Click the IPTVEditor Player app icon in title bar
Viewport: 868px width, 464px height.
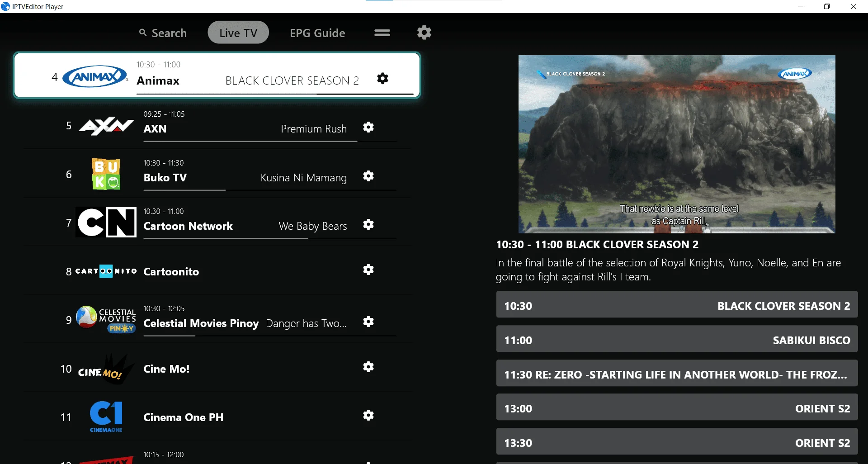pos(5,6)
